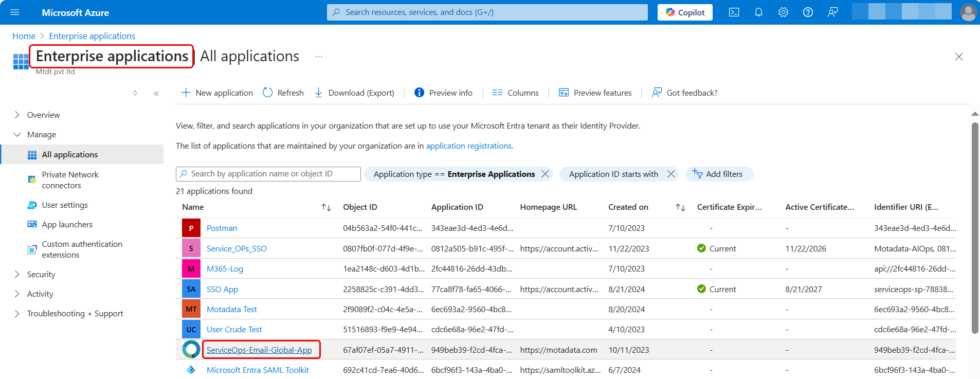Open portal settings gear
Image resolution: width=980 pixels, height=379 pixels.
[783, 12]
